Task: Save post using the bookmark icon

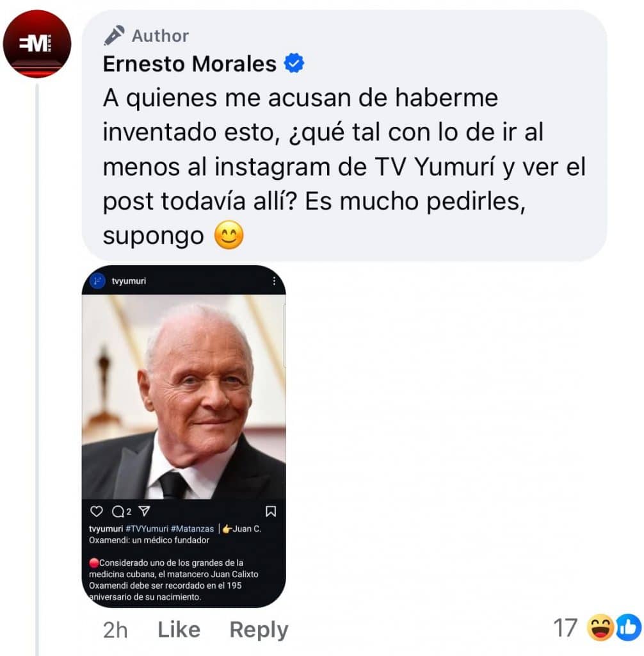Action: tap(271, 511)
